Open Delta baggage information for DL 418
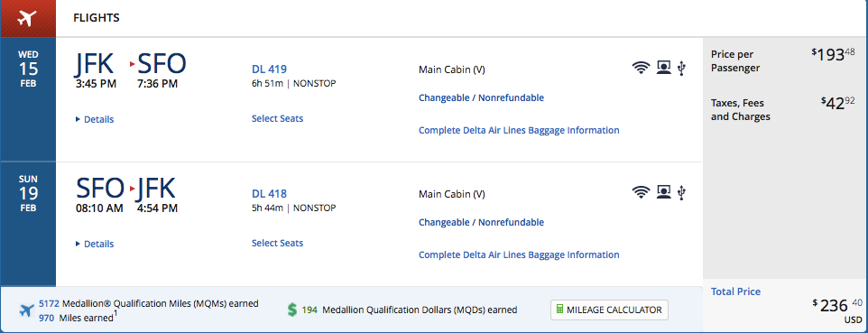Image resolution: width=868 pixels, height=333 pixels. tap(519, 254)
